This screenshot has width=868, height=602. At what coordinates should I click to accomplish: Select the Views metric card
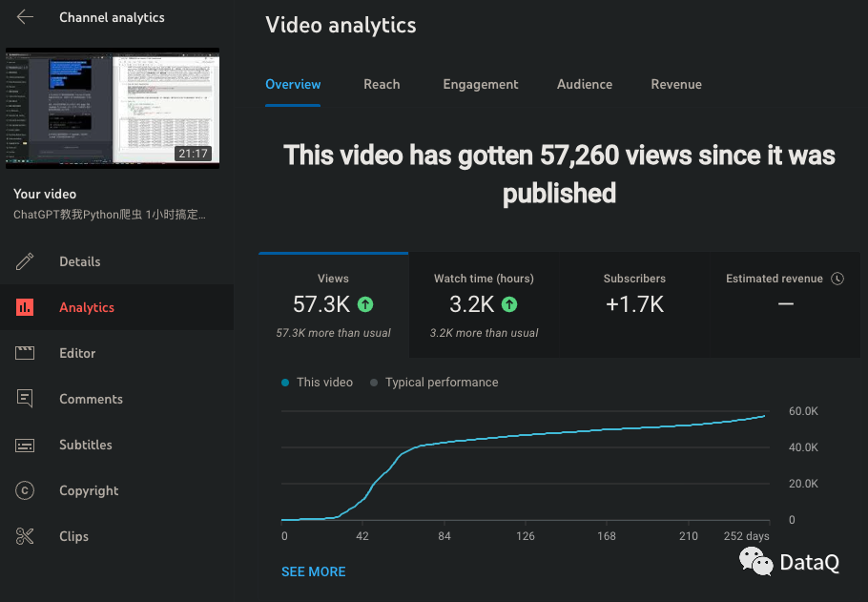333,305
